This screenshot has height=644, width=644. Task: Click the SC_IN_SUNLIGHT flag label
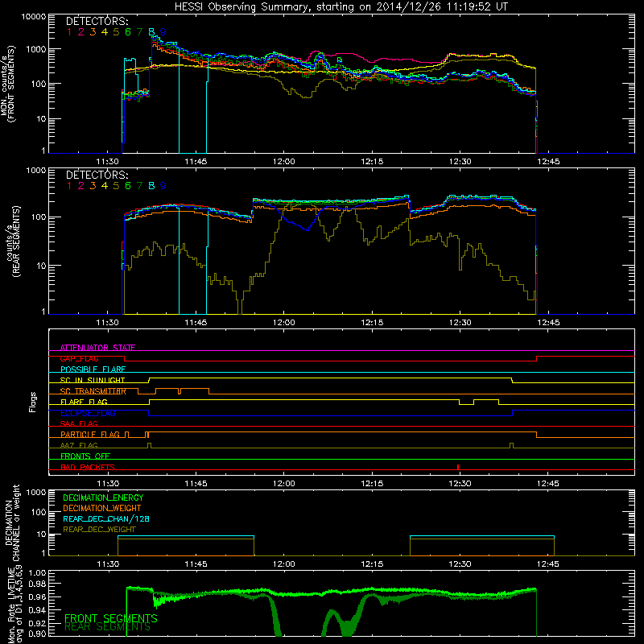pos(93,380)
